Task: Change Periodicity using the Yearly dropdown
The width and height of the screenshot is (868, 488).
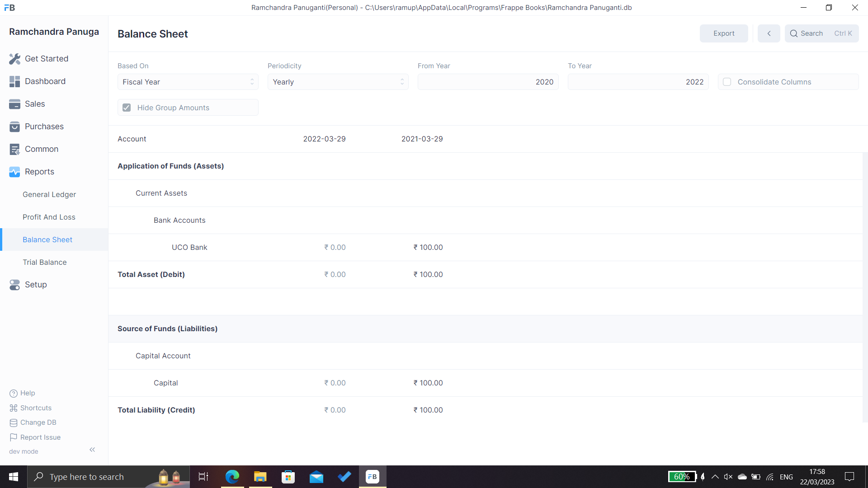Action: (x=338, y=82)
